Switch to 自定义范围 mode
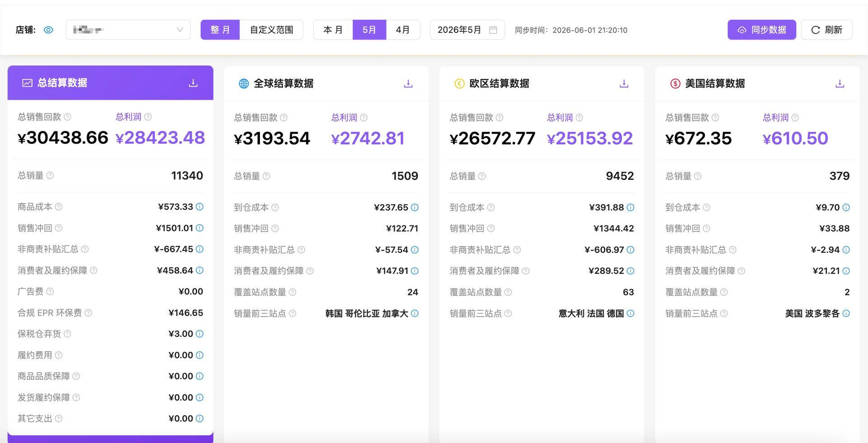Screen dimensions: 868x443 tap(271, 30)
